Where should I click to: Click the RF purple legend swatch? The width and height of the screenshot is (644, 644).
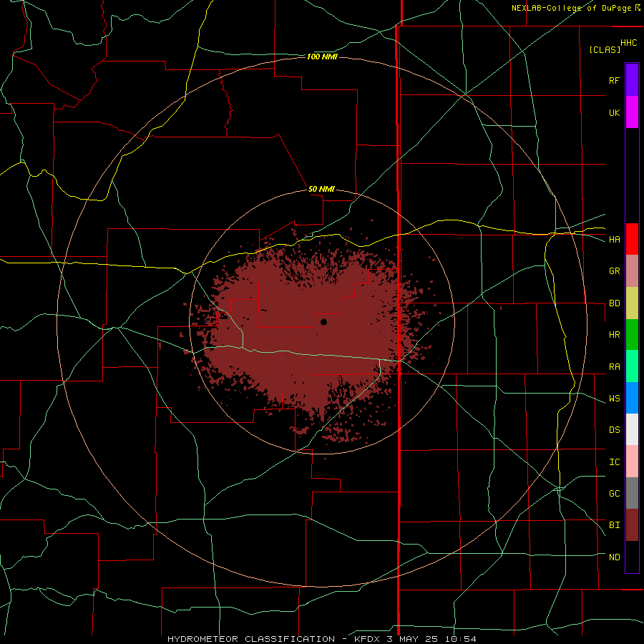click(x=632, y=80)
